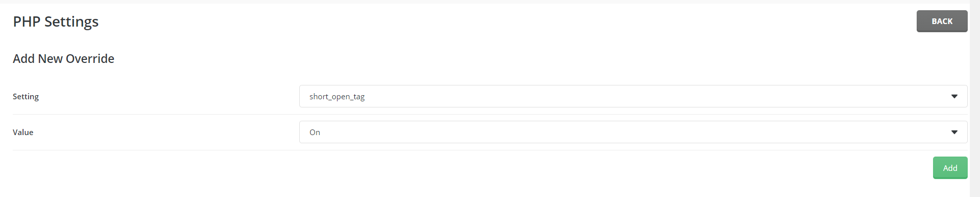
Task: Click the green Add button
Action: pyautogui.click(x=950, y=168)
